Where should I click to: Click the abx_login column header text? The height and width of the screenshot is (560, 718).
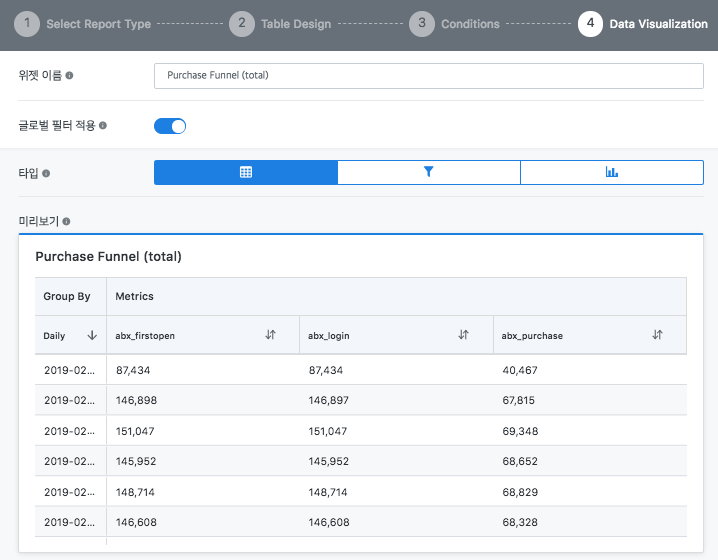(x=329, y=336)
